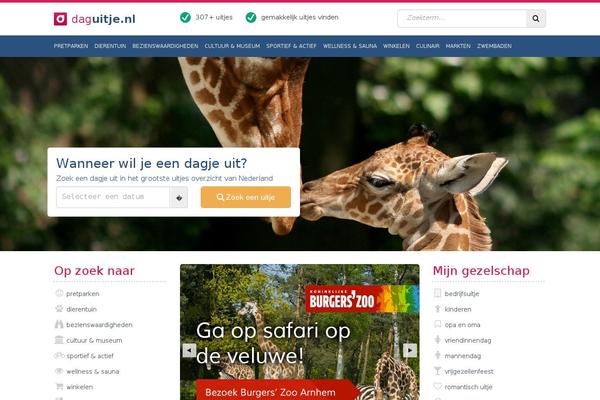The width and height of the screenshot is (600, 400).
Task: Focus the Selecteer een datum field
Action: [x=113, y=198]
